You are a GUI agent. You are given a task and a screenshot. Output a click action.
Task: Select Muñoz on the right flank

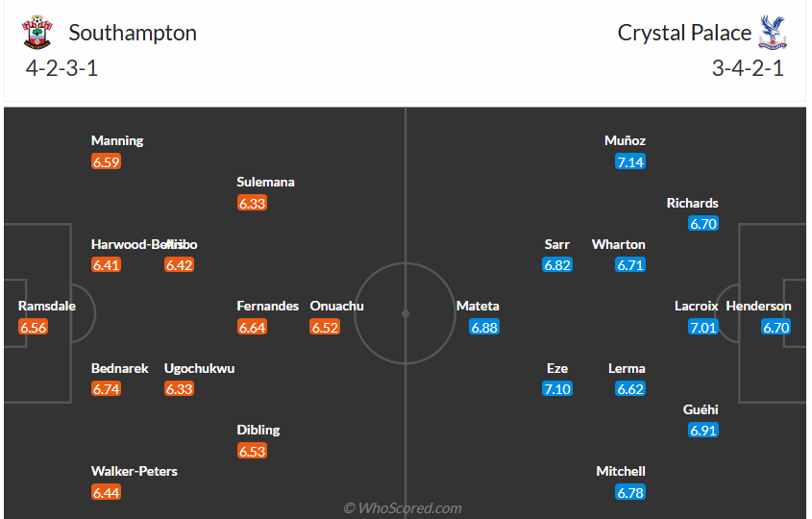pos(625,140)
